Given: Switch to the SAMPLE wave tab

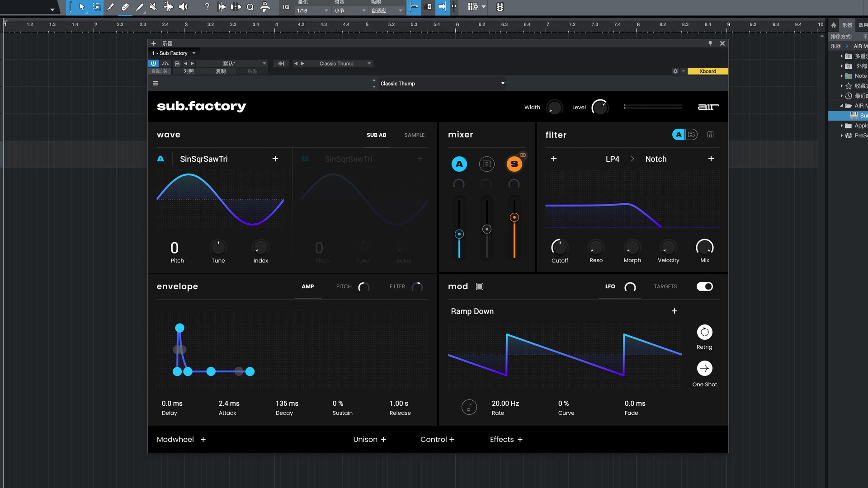Looking at the screenshot, I should click(414, 135).
